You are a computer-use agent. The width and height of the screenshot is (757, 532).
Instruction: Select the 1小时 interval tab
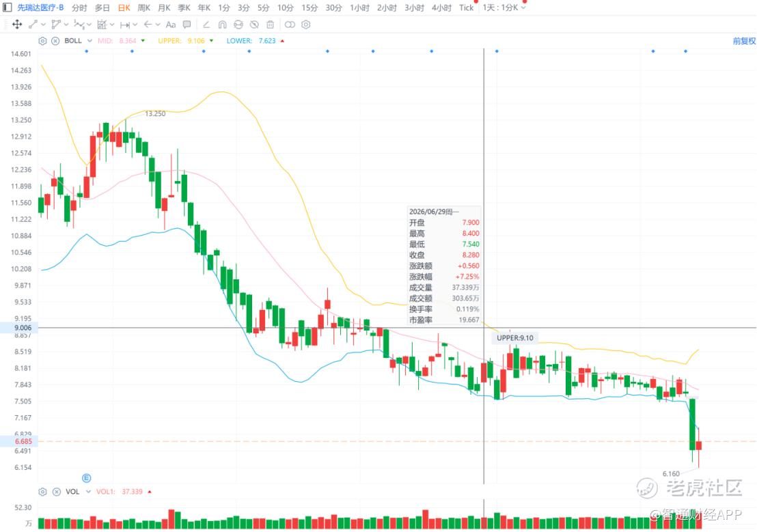coord(359,8)
